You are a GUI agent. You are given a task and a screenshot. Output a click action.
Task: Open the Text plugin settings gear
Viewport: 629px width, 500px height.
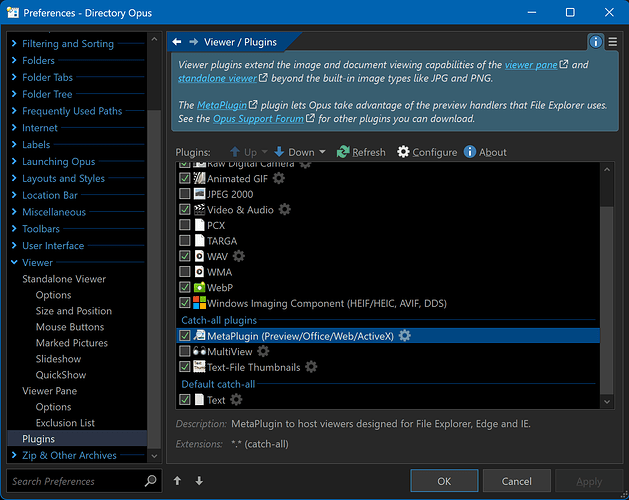point(236,400)
